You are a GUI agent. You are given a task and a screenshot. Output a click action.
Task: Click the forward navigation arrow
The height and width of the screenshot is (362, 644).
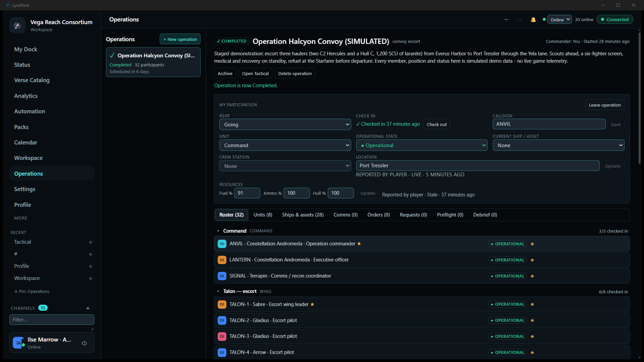(x=519, y=19)
